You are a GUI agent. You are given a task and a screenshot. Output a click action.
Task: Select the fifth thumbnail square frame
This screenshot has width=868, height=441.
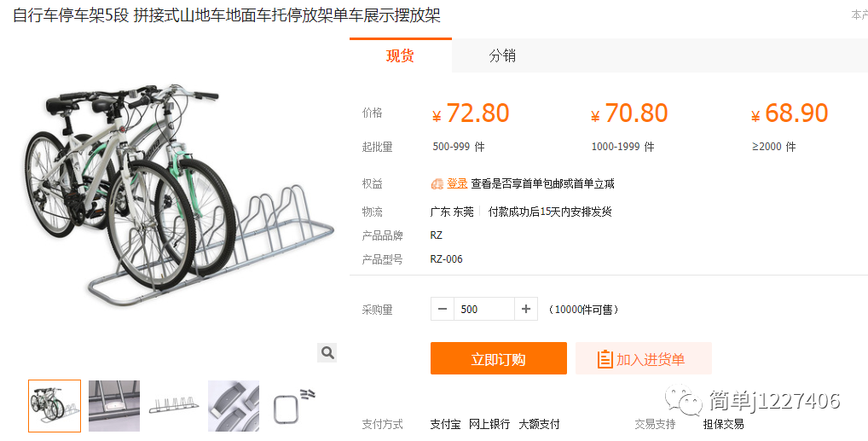[293, 406]
